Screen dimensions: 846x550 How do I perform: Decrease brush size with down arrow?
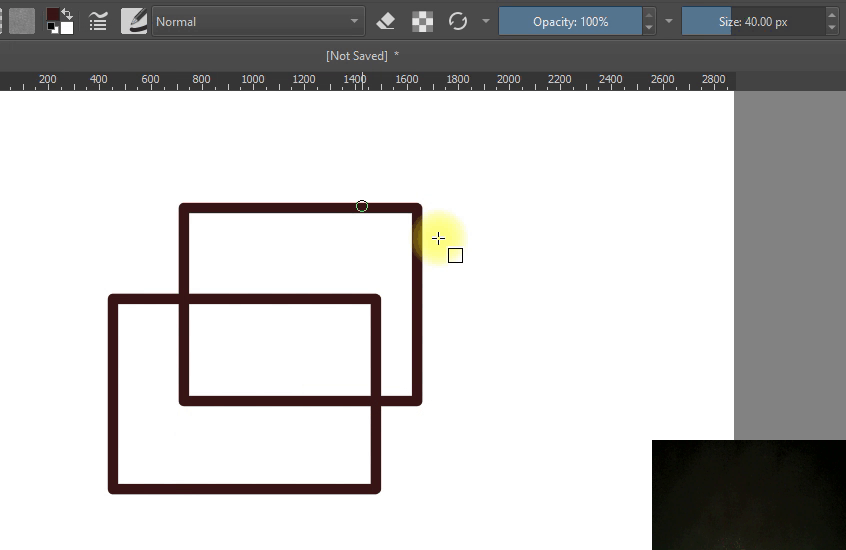coord(832,28)
